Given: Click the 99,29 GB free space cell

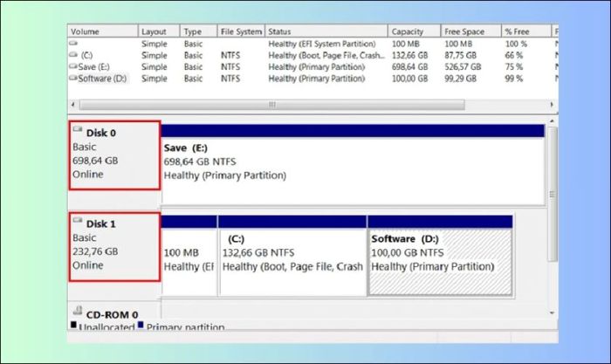Looking at the screenshot, I should point(460,79).
